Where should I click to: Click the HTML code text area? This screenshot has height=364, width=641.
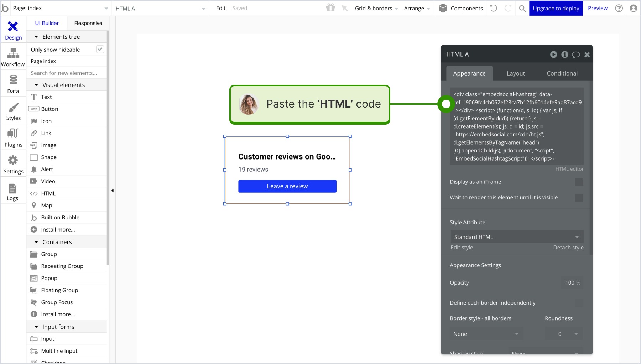coord(517,126)
